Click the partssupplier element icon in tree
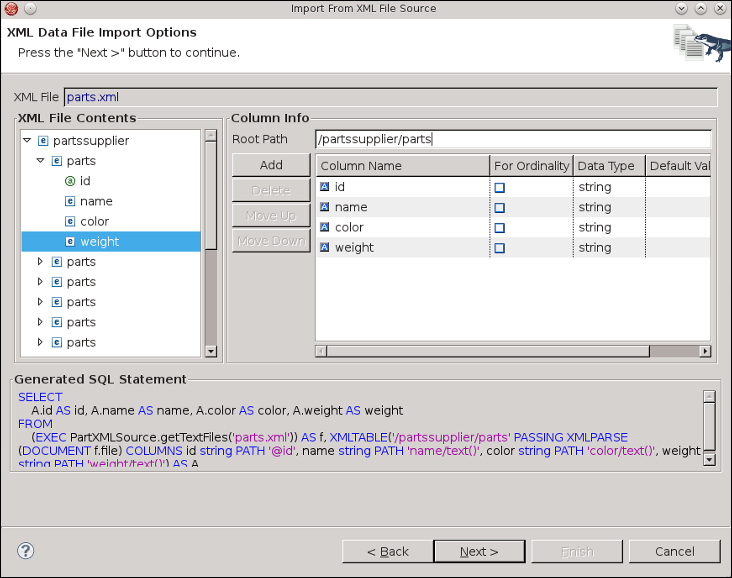The image size is (732, 578). click(42, 141)
